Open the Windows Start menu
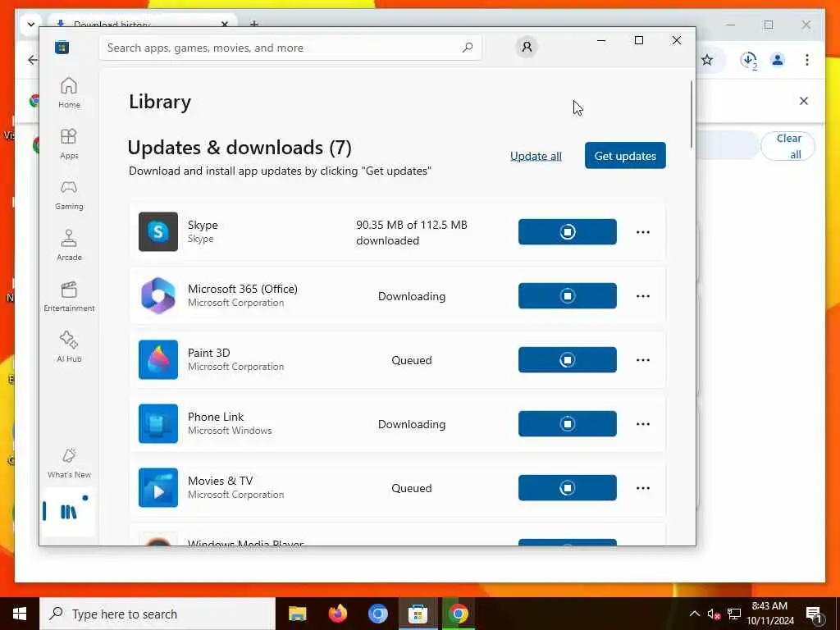This screenshot has width=840, height=630. 20,614
